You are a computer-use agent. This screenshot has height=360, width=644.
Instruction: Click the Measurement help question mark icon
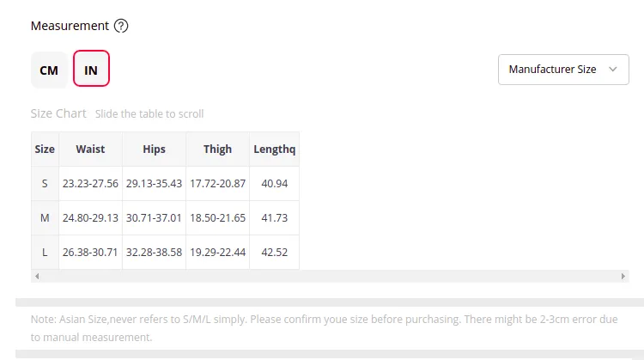click(121, 26)
